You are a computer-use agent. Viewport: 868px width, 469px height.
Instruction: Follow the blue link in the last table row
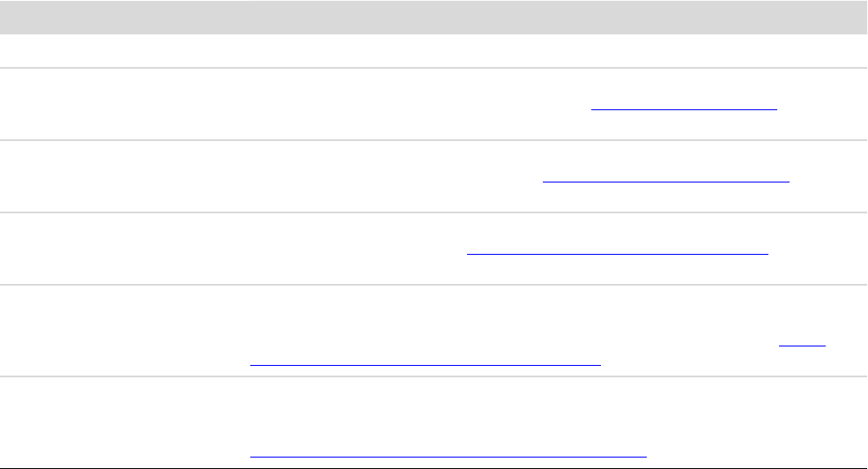coord(448,456)
